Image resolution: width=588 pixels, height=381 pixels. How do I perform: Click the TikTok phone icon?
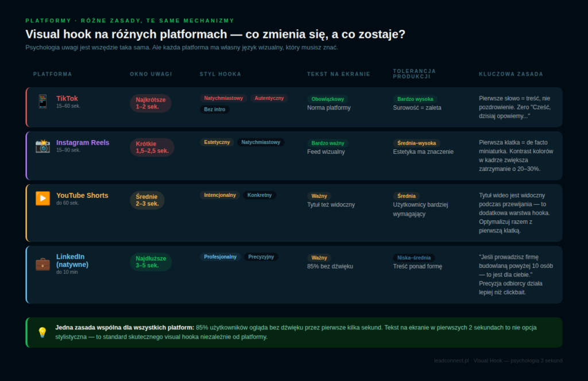tap(42, 102)
